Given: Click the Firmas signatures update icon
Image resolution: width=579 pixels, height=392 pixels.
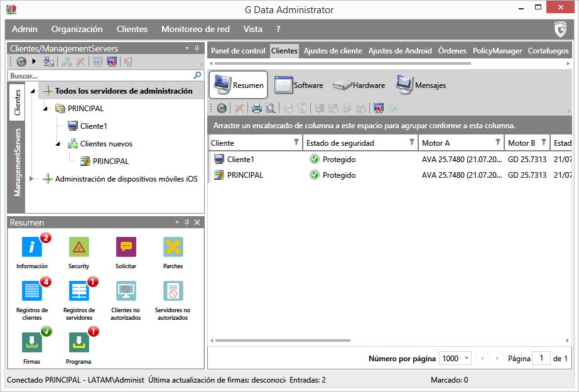Looking at the screenshot, I should [x=31, y=343].
